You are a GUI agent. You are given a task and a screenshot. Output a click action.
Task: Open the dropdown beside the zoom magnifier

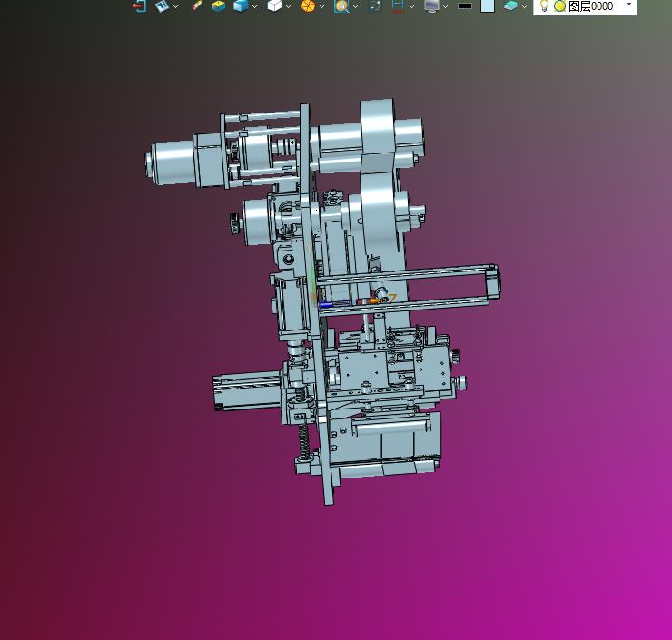(x=355, y=6)
